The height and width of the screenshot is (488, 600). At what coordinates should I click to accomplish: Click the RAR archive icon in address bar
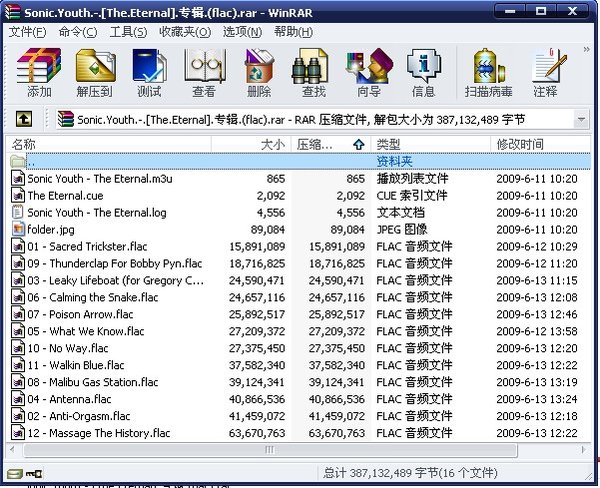[65, 119]
